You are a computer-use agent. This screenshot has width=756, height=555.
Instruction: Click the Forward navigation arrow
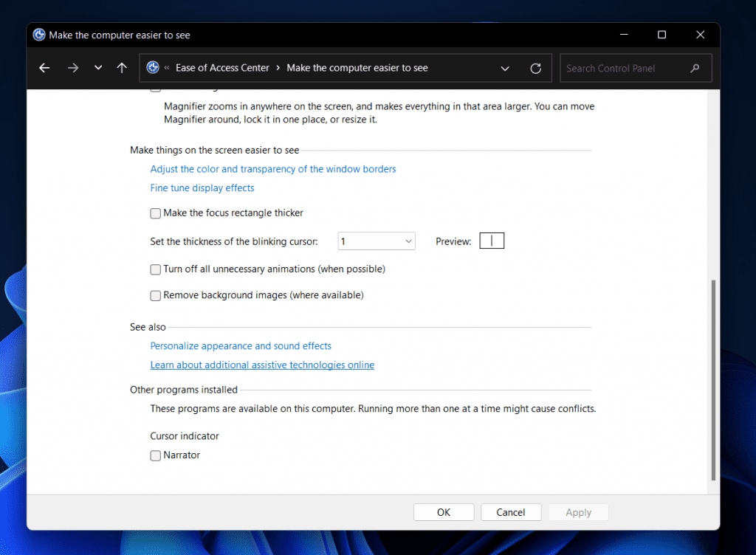(x=73, y=67)
